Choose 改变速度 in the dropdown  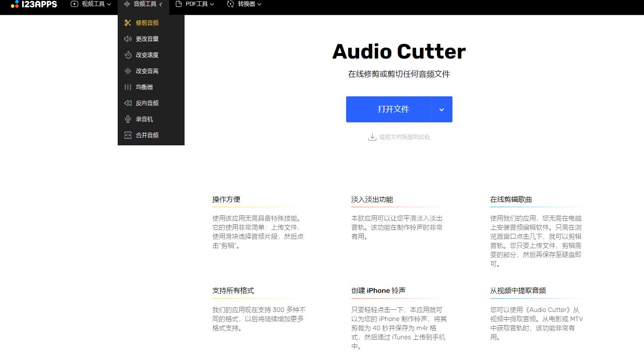pyautogui.click(x=151, y=55)
